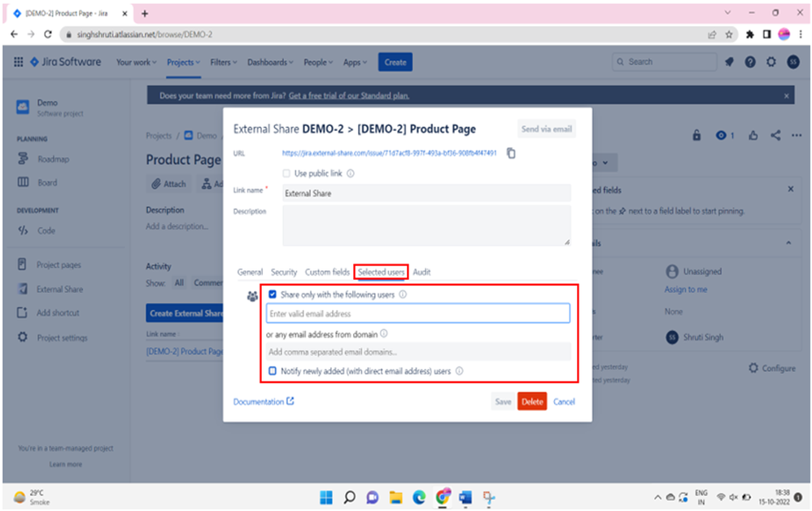
Task: Click the Save button in dialog
Action: click(503, 402)
